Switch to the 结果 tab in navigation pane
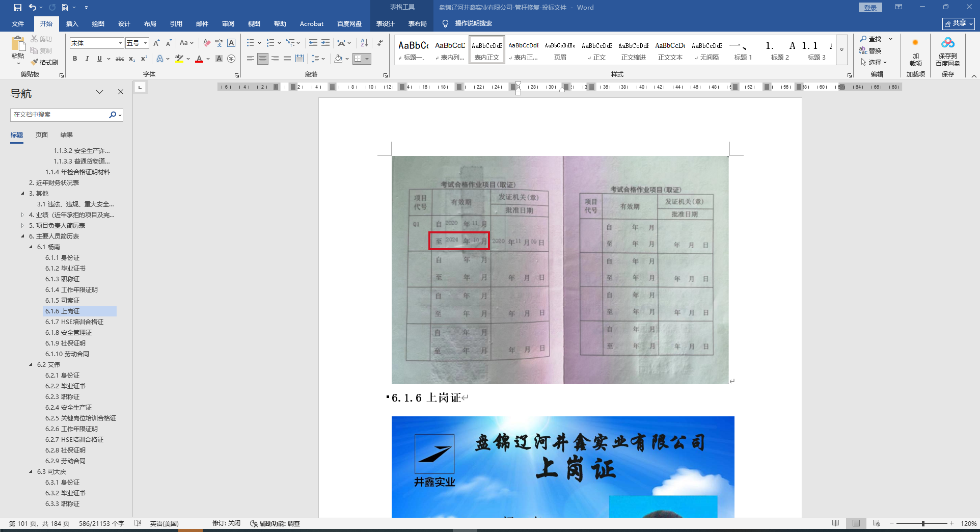980x532 pixels. pos(67,135)
